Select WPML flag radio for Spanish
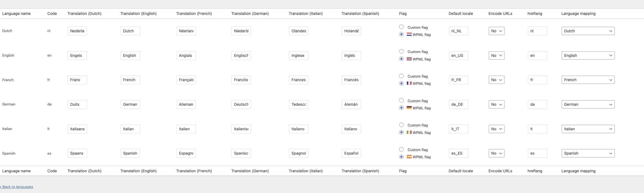The image size is (644, 193). coord(401,157)
